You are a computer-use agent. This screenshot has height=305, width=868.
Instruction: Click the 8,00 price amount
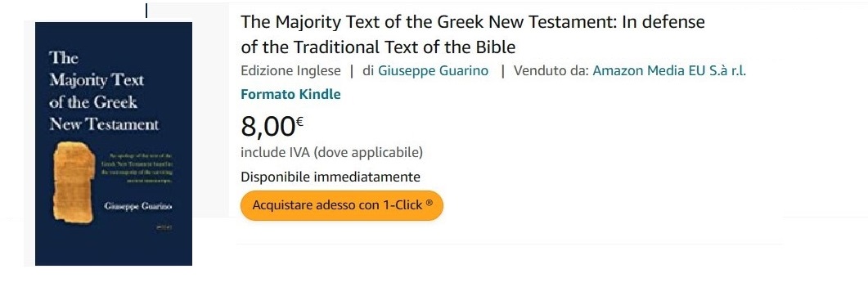click(268, 127)
